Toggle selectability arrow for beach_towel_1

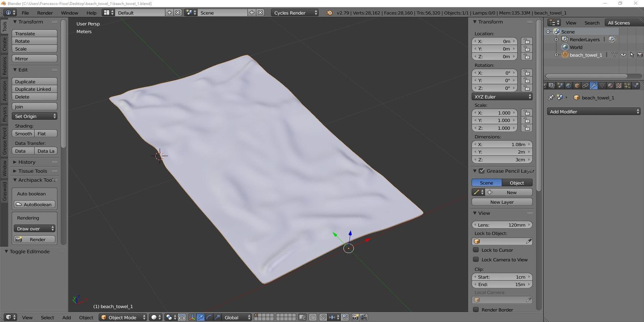point(632,55)
